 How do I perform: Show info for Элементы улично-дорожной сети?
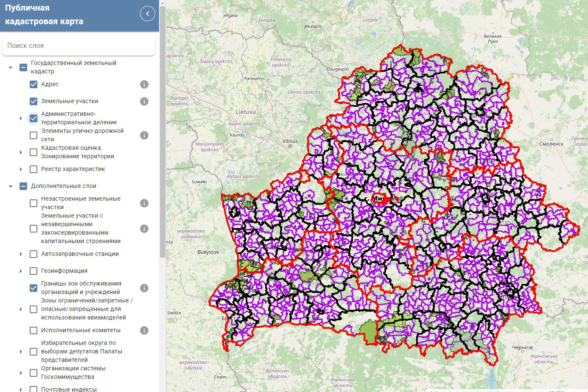144,135
